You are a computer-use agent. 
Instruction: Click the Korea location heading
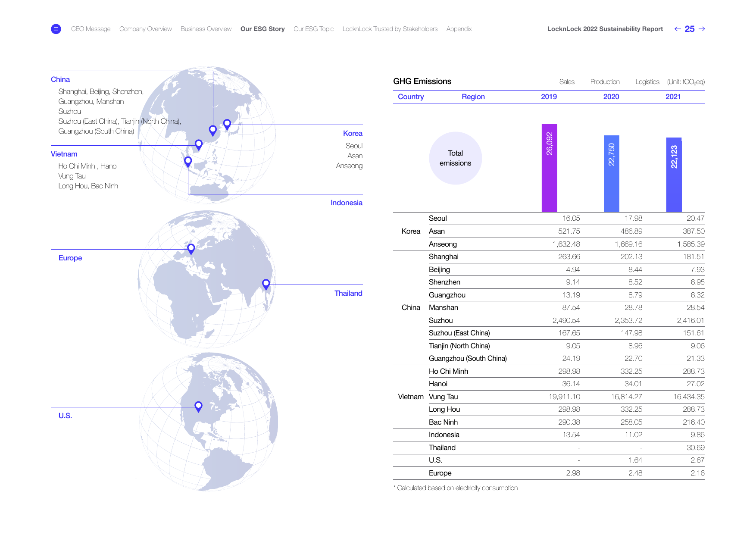[353, 133]
